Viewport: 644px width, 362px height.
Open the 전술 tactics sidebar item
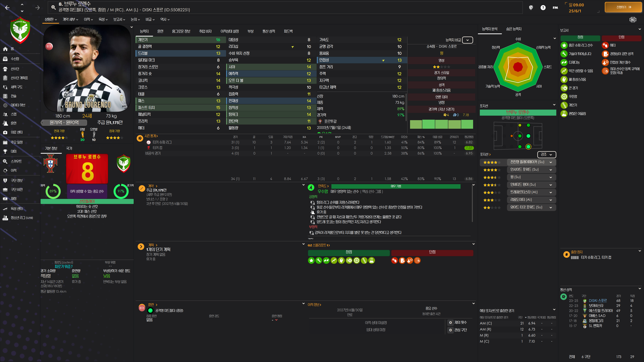tap(13, 96)
